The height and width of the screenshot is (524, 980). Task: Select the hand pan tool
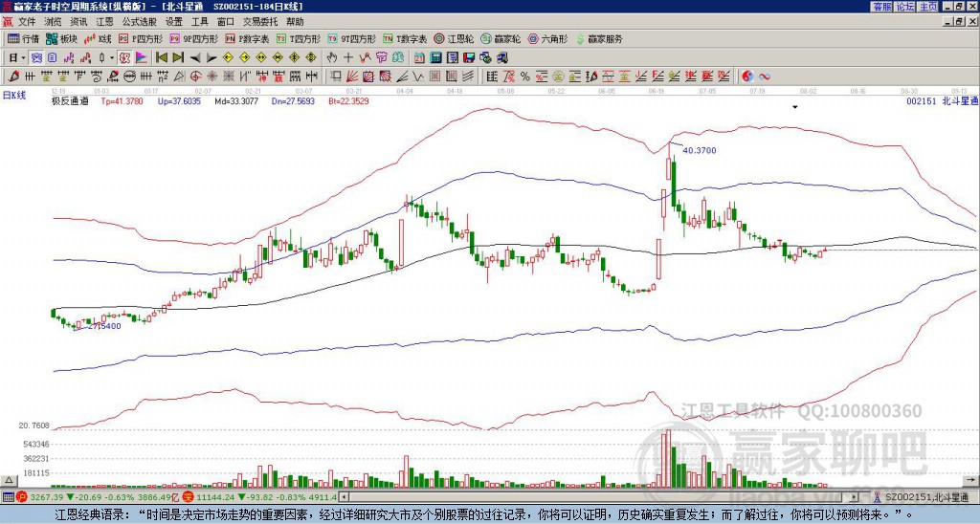point(332,58)
